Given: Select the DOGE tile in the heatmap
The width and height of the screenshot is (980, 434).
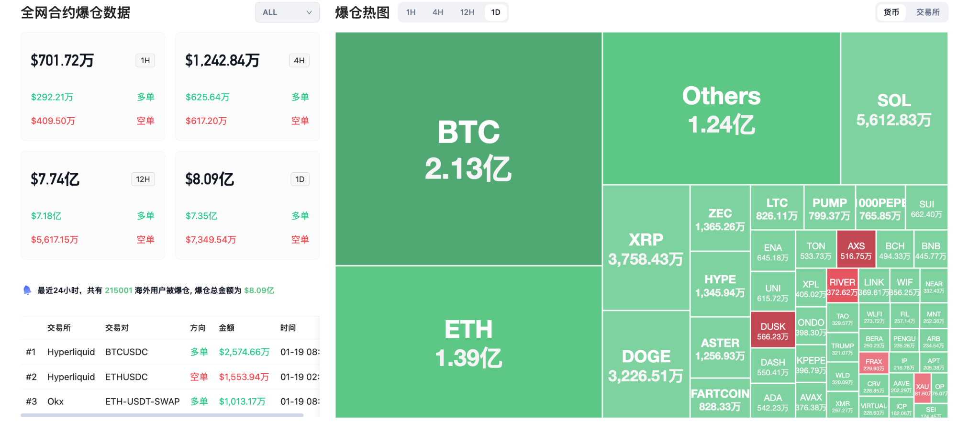Looking at the screenshot, I should 646,365.
